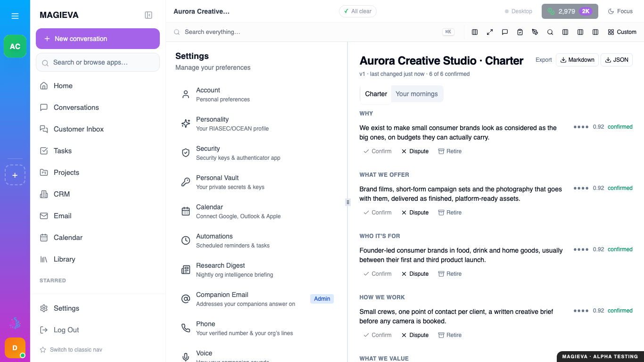644x362 pixels.
Task: Retire the WHAT WE OFFER statement
Action: (450, 213)
